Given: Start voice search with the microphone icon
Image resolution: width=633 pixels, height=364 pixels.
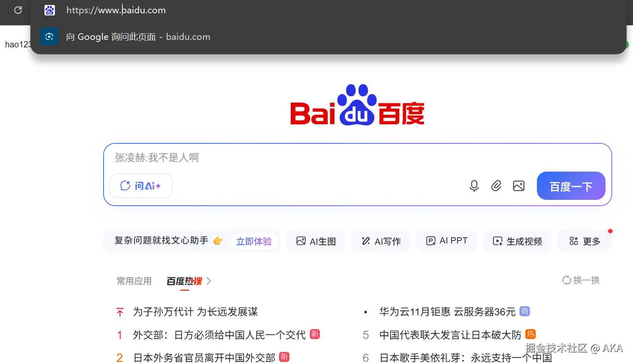Looking at the screenshot, I should 474,186.
